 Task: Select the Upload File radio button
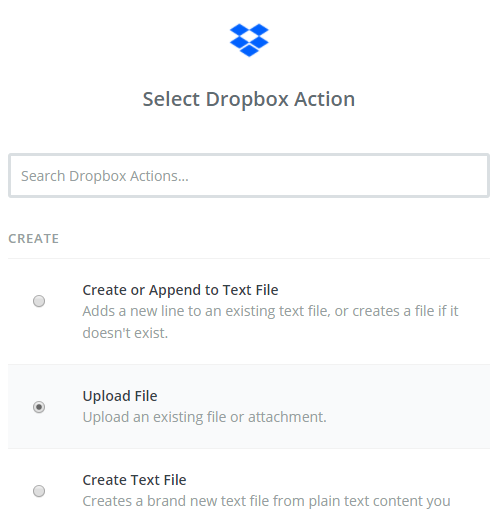click(39, 407)
